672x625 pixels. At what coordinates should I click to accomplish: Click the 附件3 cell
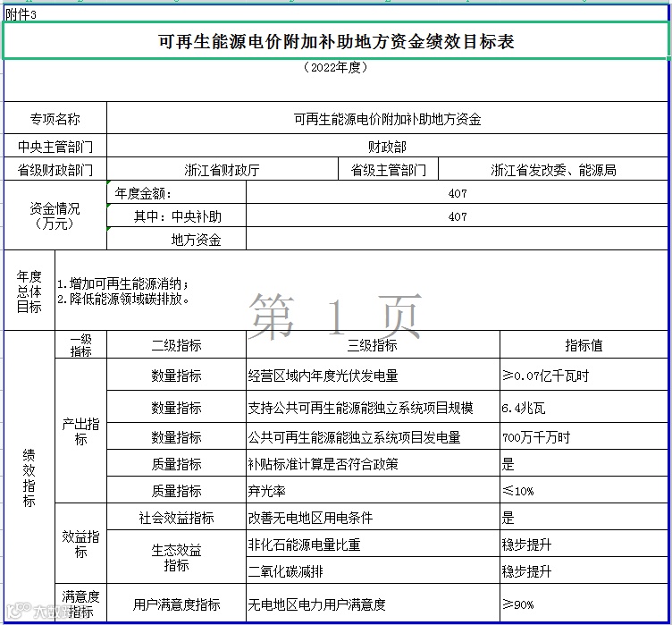tap(21, 14)
